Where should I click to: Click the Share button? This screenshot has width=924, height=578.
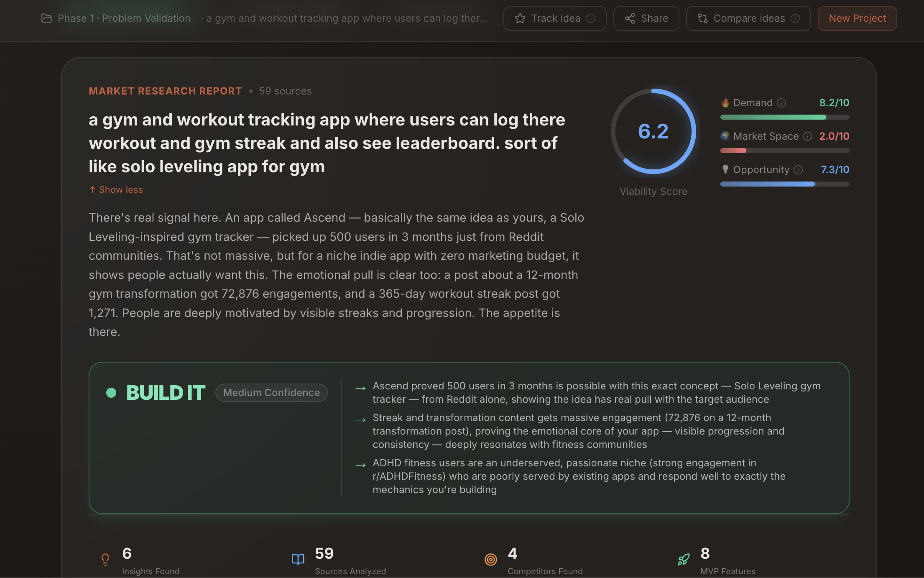(646, 18)
